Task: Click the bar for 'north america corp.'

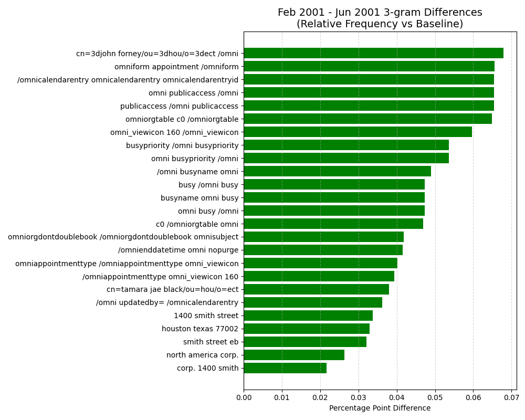Action: click(x=295, y=355)
